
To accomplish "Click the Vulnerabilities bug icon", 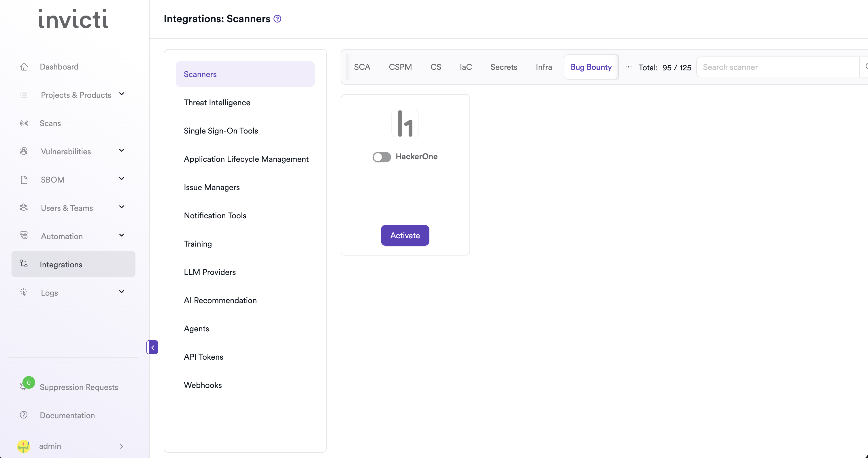I will pos(23,151).
